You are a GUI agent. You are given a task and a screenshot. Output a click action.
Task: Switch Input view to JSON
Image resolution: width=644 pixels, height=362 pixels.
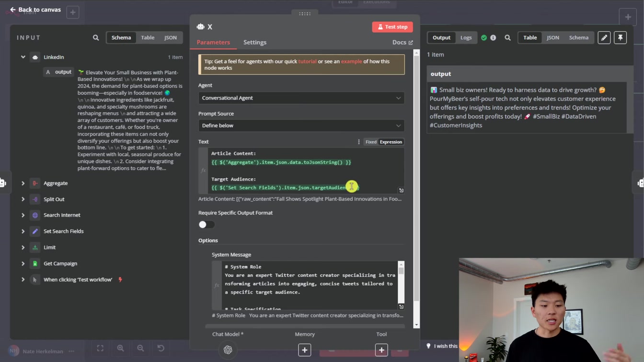click(171, 37)
